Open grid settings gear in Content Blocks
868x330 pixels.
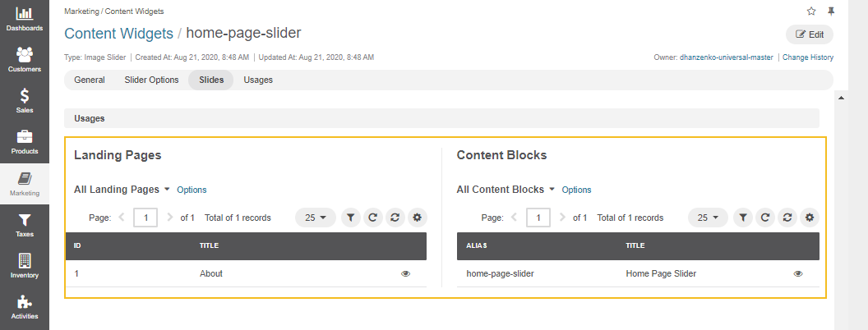coord(810,218)
